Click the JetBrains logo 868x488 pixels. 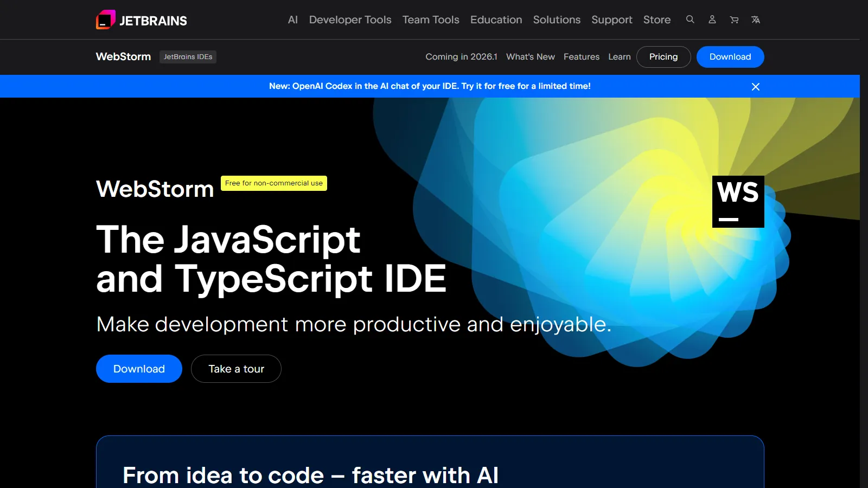[141, 20]
